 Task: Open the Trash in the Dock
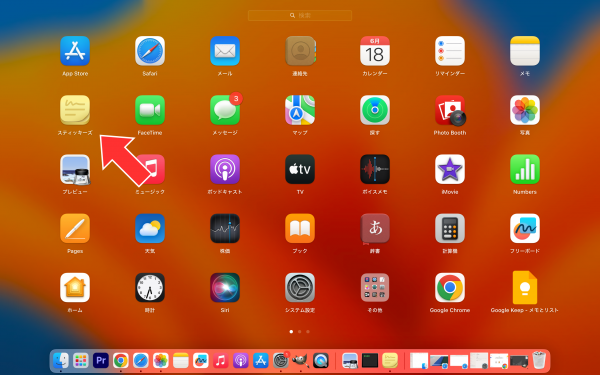click(539, 360)
